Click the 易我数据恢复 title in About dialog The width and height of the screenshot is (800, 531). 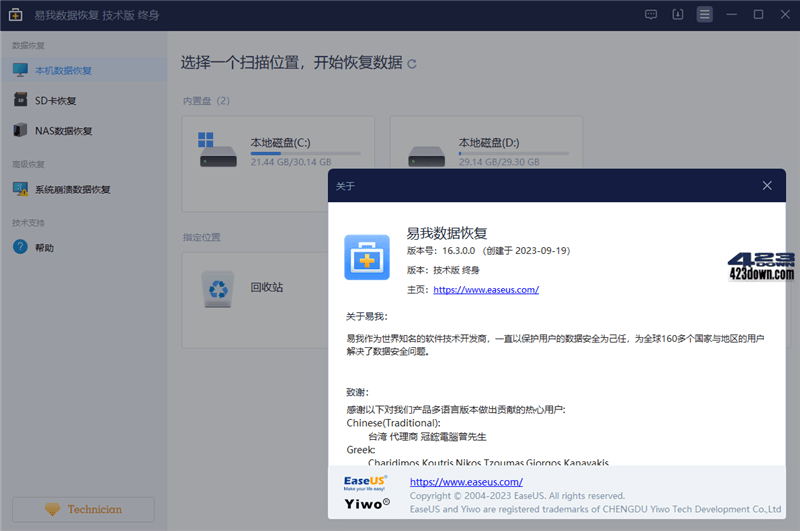[446, 233]
